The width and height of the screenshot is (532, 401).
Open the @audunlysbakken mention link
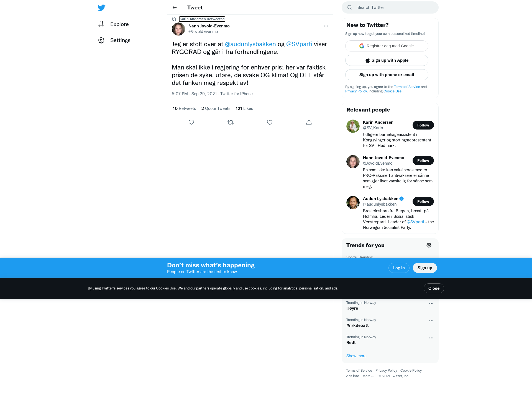[x=250, y=44]
